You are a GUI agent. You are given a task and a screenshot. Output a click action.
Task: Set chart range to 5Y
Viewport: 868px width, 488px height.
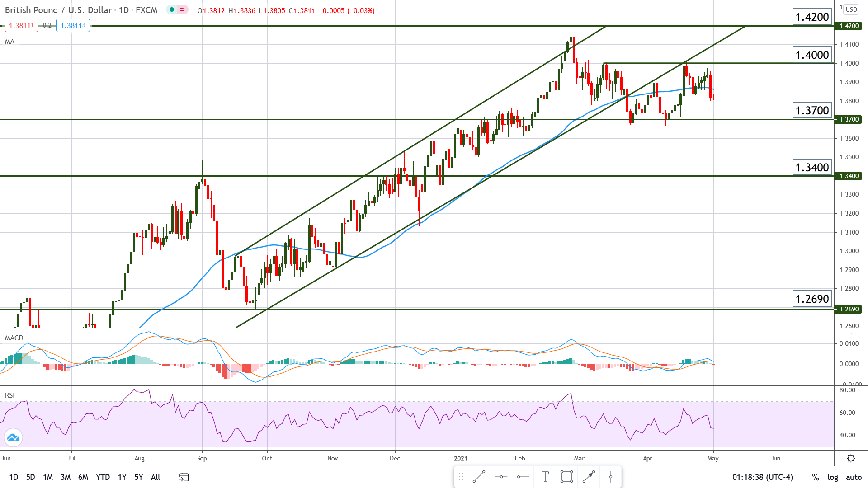pyautogui.click(x=138, y=477)
